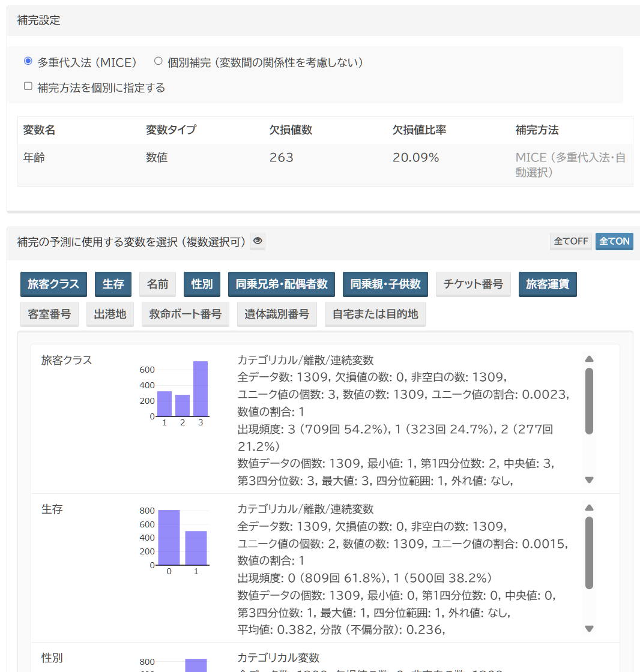Select the 多重代入法 (MICE) radio button
The height and width of the screenshot is (672, 640).
[x=28, y=61]
